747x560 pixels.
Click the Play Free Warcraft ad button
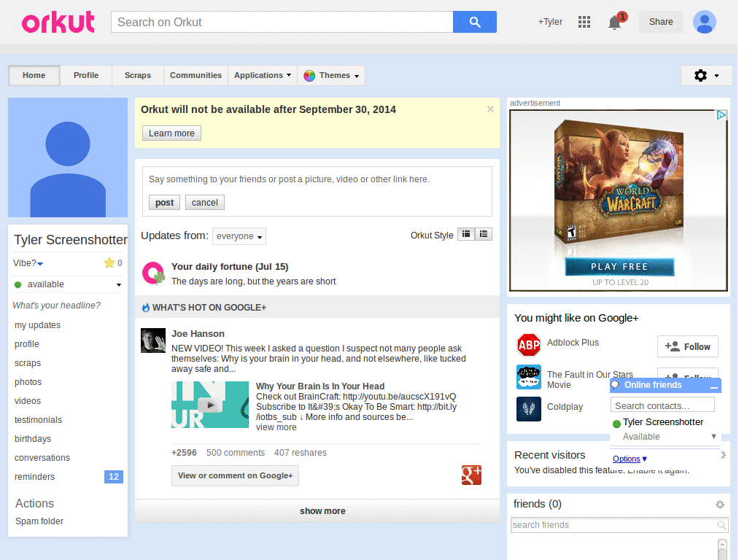pos(619,267)
